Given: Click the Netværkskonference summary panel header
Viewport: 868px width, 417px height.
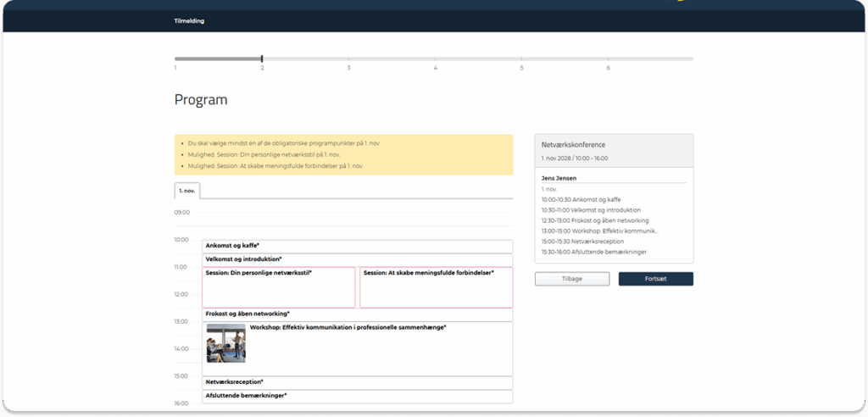Looking at the screenshot, I should click(614, 150).
